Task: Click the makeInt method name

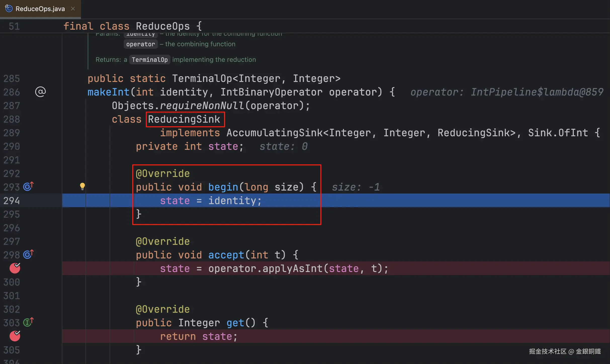Action: 108,92
